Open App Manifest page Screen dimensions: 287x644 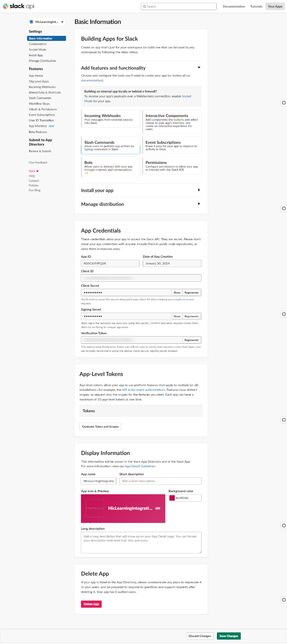[38, 126]
